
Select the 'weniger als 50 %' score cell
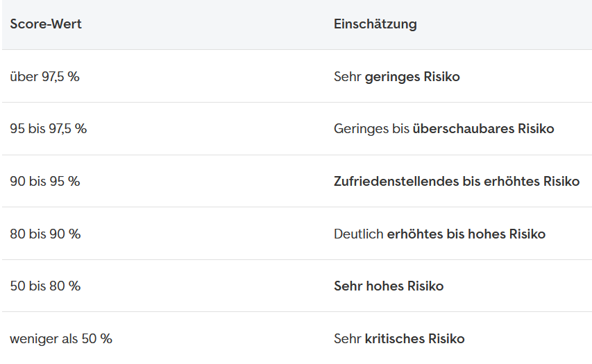tap(60, 339)
